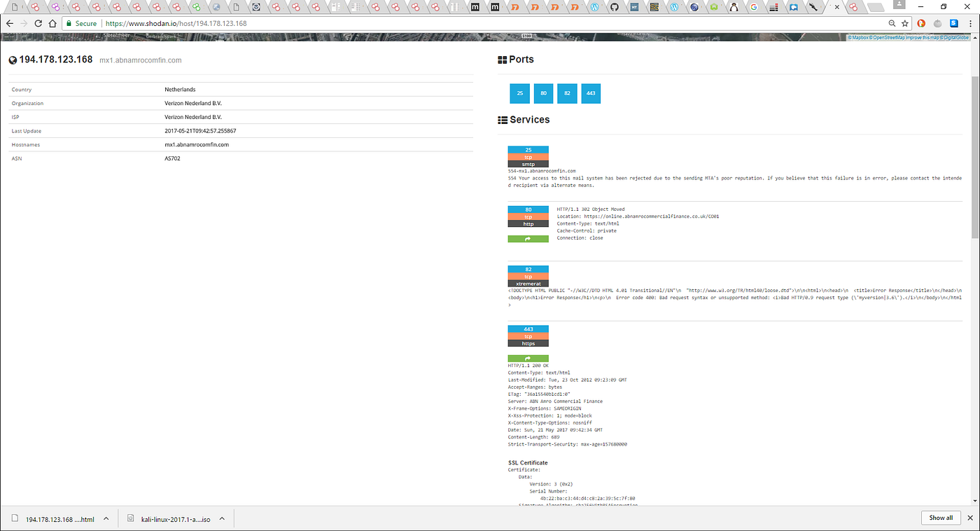Click the ASN value AS702
Viewport: 980px width, 531px height.
coord(173,158)
